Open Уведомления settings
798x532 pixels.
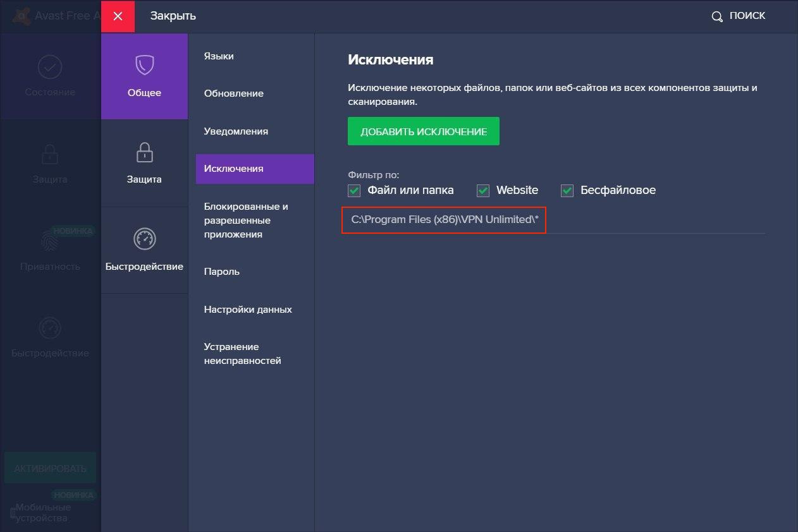tap(236, 131)
